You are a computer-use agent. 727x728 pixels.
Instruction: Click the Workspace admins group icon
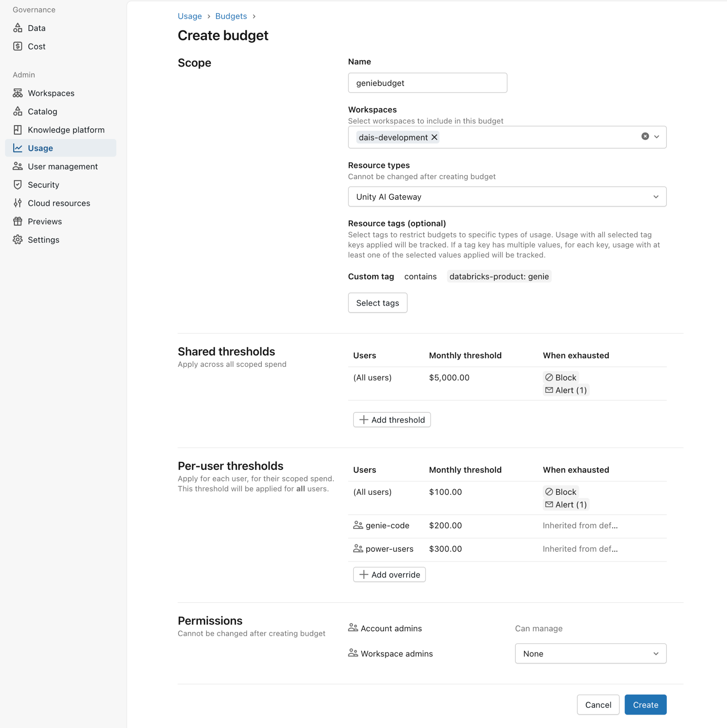click(353, 653)
